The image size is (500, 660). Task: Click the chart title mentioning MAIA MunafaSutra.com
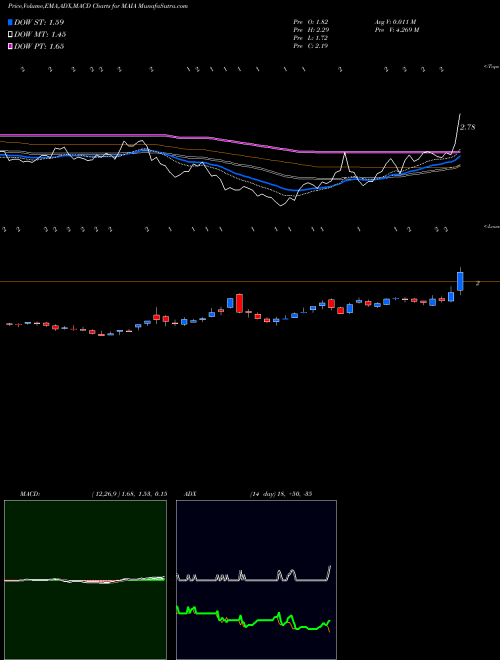98,6
